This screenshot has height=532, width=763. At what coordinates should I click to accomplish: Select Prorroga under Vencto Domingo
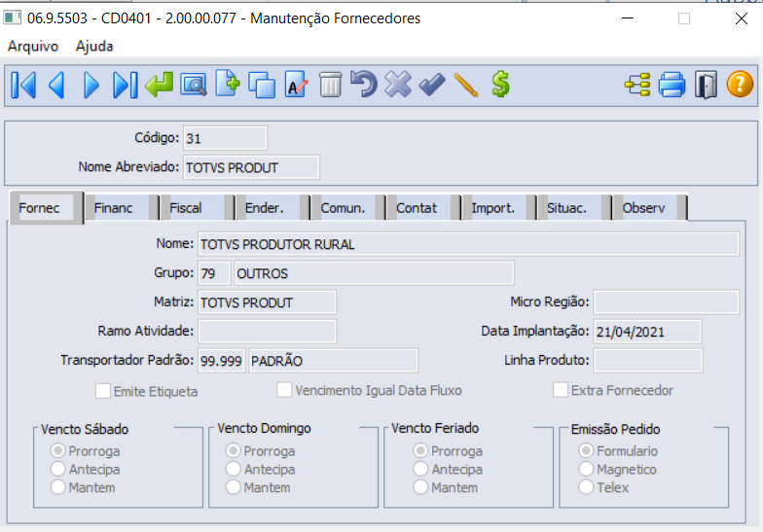(x=234, y=451)
